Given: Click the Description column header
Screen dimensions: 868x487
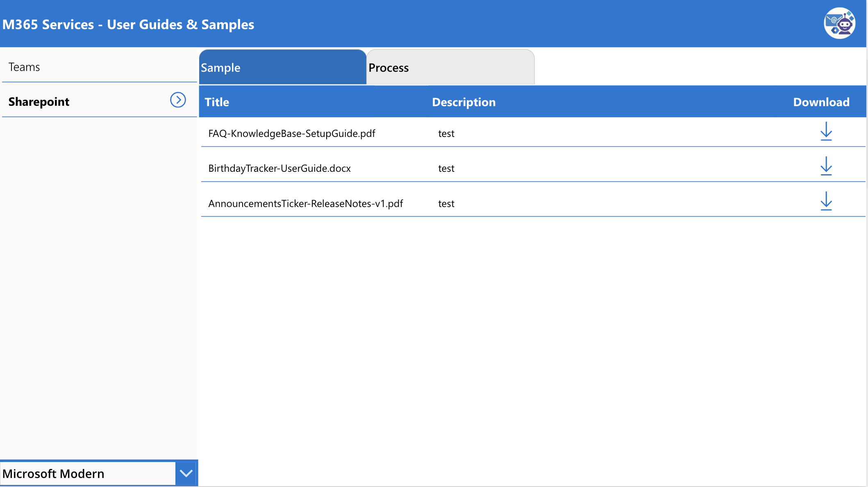Looking at the screenshot, I should click(464, 102).
